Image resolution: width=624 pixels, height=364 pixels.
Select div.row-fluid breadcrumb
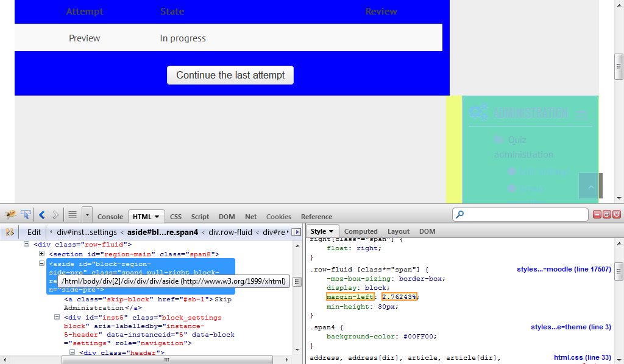(230, 232)
